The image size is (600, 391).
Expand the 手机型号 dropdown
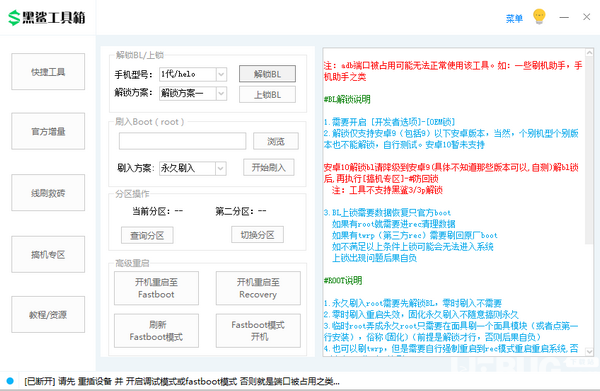[221, 74]
